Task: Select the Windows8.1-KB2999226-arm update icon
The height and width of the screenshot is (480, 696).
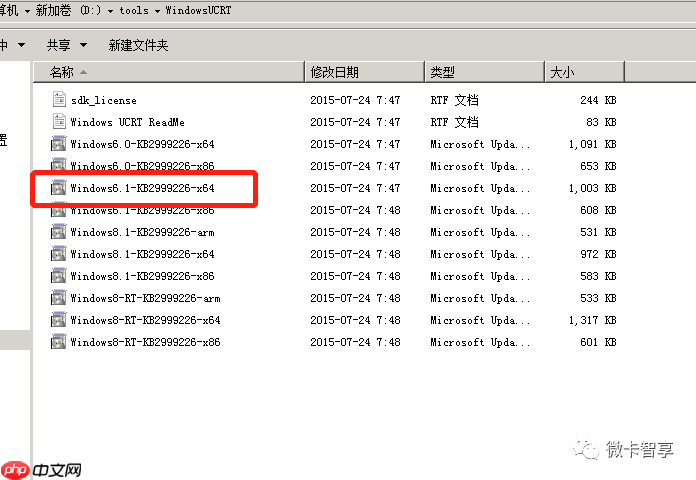Action: [x=58, y=232]
